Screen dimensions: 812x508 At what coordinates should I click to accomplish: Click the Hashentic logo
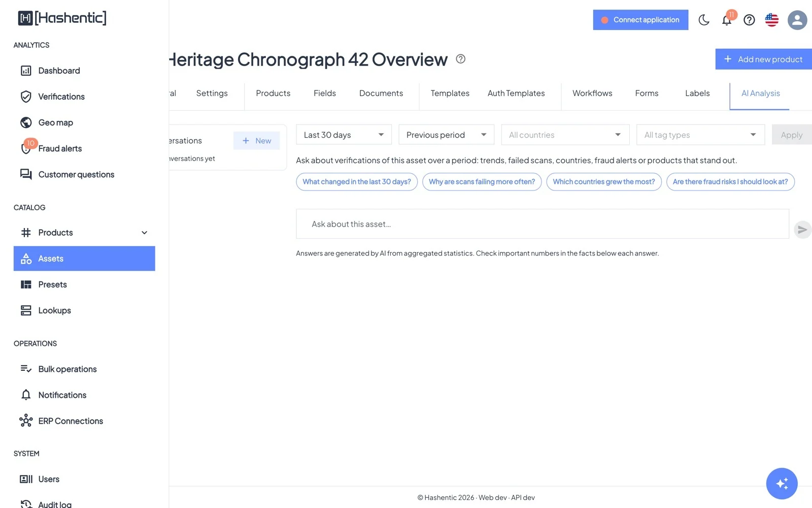click(x=62, y=18)
